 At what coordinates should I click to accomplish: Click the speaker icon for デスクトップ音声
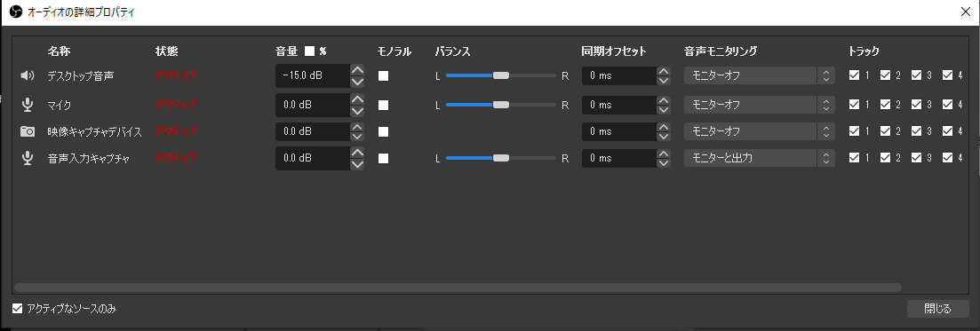27,75
